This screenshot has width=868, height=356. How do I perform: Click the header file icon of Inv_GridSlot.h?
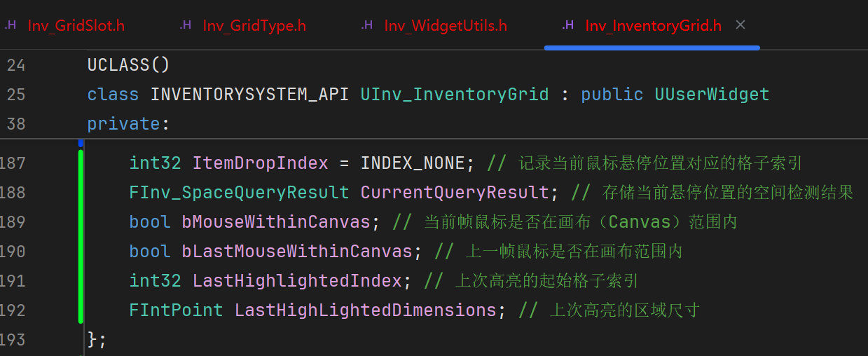pos(11,26)
